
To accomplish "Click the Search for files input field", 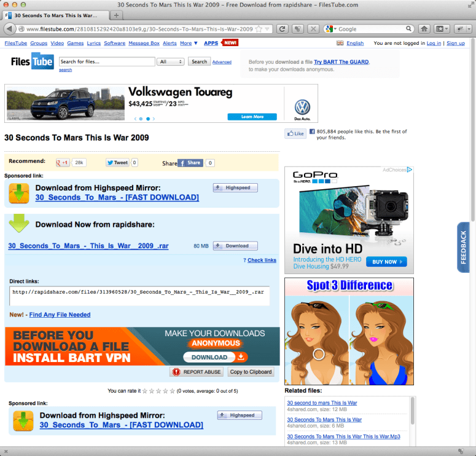I will point(106,62).
